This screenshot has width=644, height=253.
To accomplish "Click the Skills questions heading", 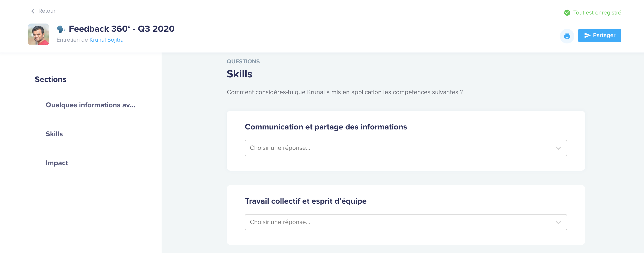I will pyautogui.click(x=239, y=74).
